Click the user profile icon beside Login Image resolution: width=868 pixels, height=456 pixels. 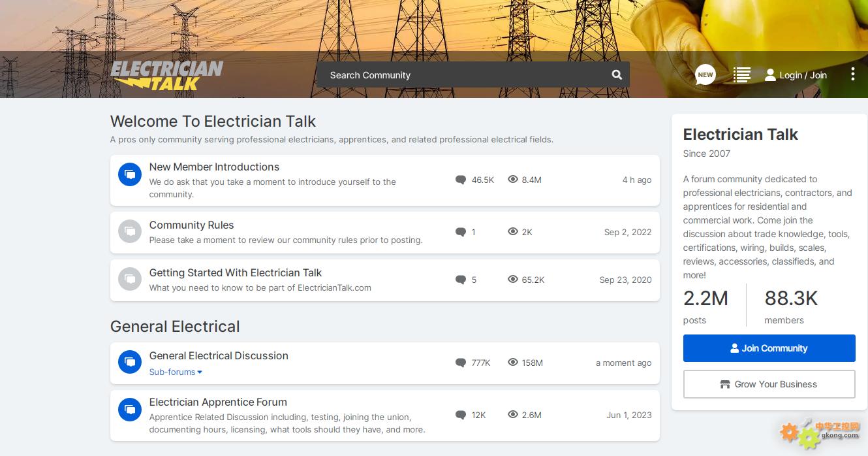click(770, 75)
